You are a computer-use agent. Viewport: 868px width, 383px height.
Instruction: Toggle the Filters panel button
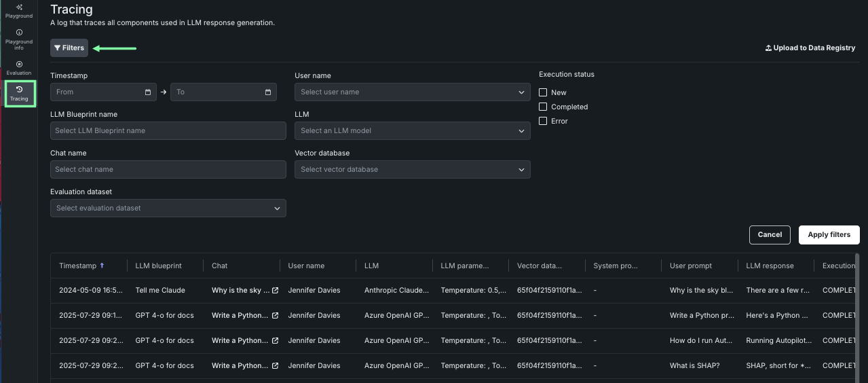(69, 48)
